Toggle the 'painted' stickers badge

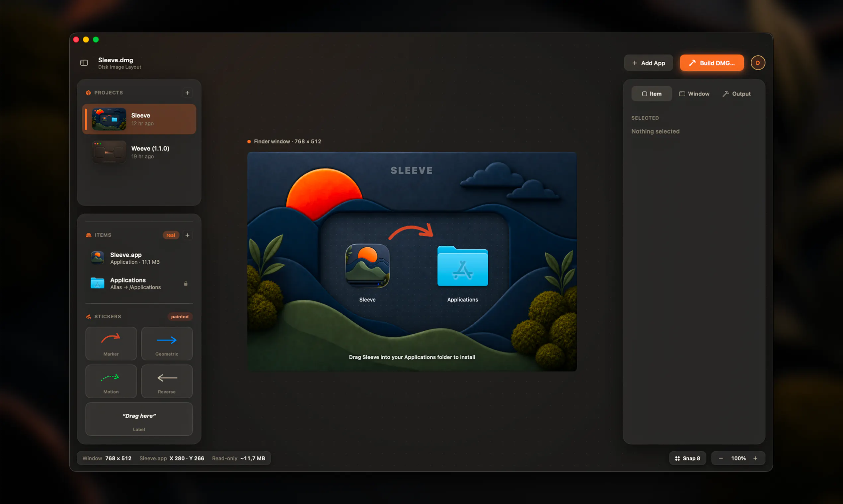tap(180, 317)
